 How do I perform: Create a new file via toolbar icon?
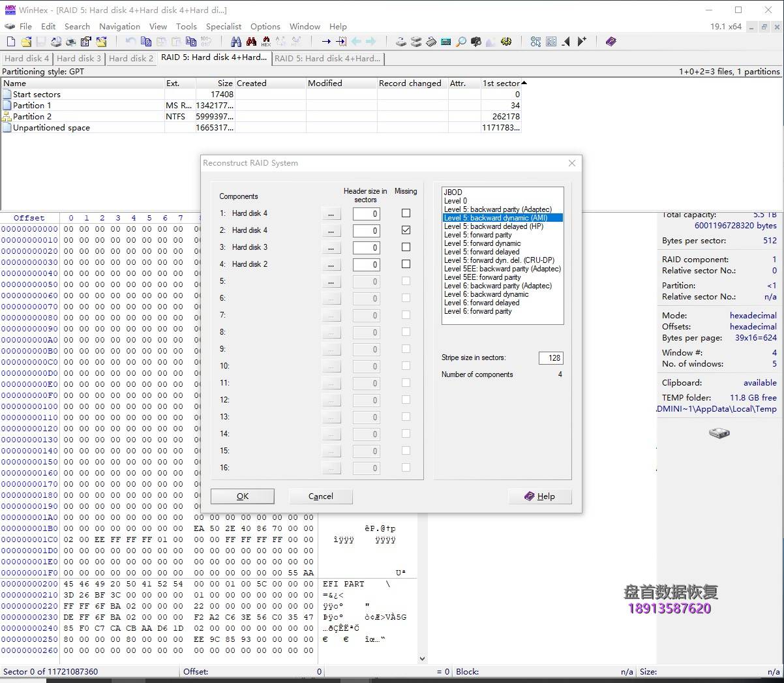[x=10, y=41]
